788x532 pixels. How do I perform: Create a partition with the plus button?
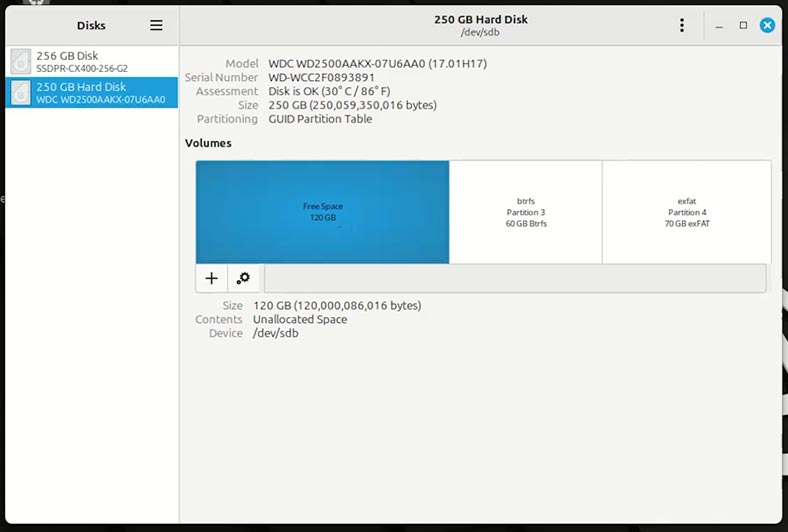click(212, 278)
